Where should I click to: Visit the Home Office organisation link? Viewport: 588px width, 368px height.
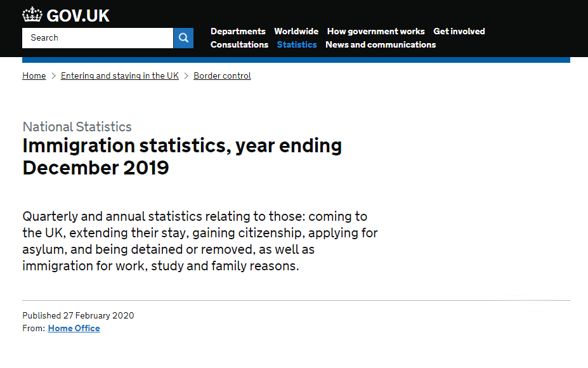point(74,328)
